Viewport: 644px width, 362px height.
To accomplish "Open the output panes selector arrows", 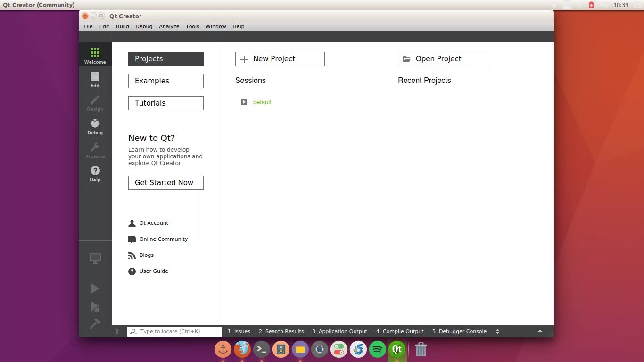I will [497, 331].
